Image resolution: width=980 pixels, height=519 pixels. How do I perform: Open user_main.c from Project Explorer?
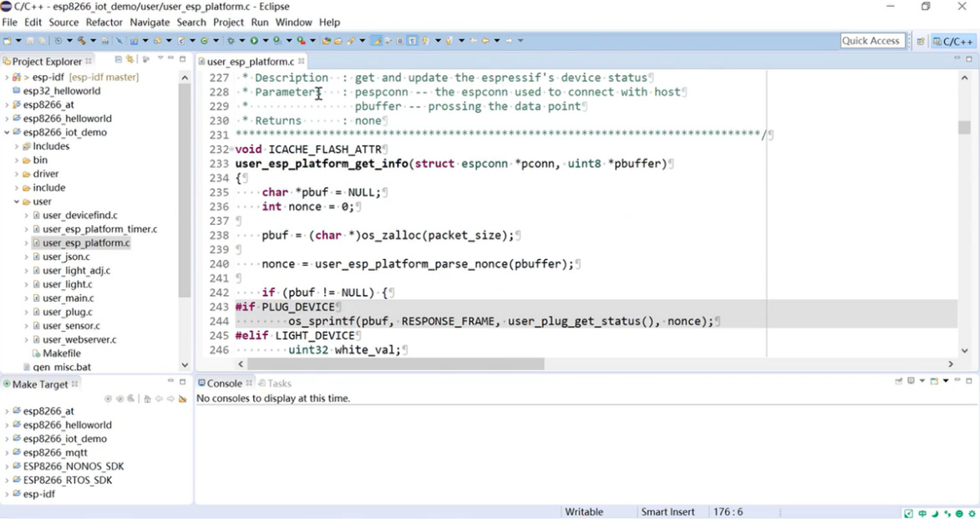click(x=68, y=298)
